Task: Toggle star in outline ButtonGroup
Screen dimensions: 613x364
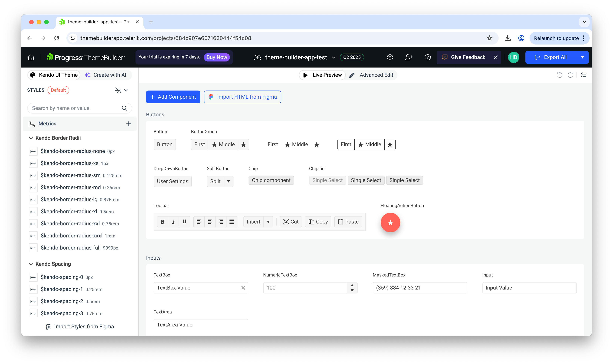Action: pyautogui.click(x=390, y=144)
